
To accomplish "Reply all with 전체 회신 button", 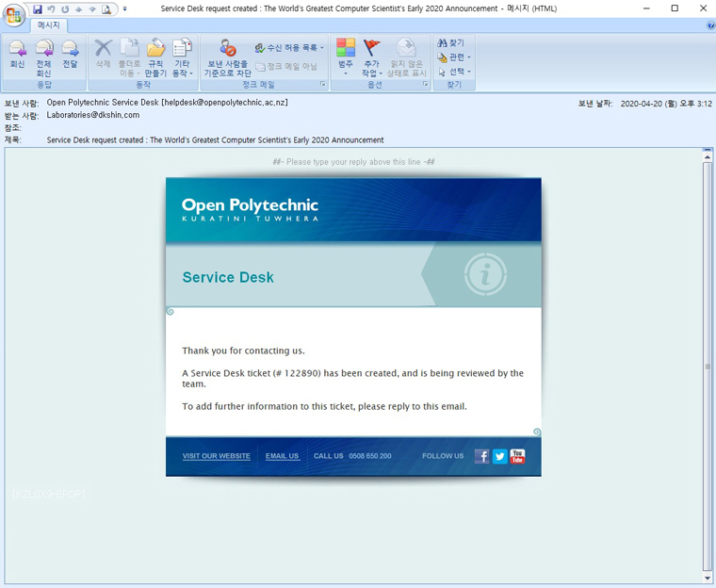I will click(x=44, y=57).
